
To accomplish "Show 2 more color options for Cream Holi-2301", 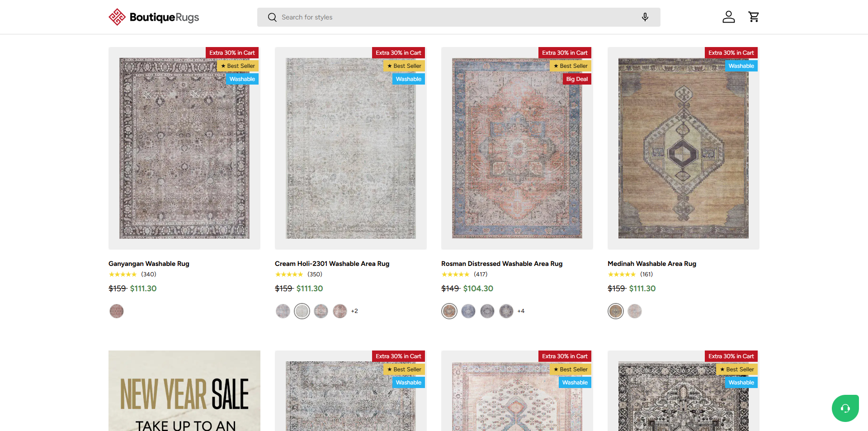I will 354,311.
